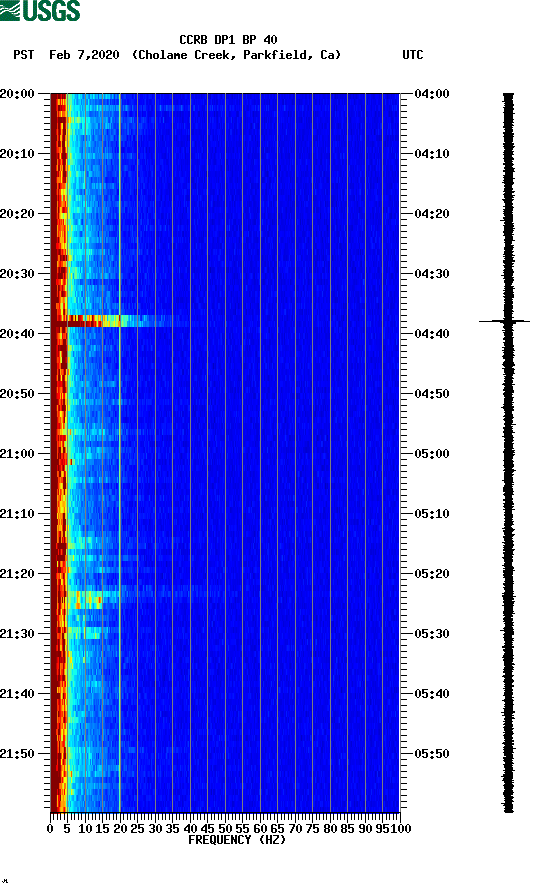
Task: Click the '20:40' PST time label
Action: point(17,333)
